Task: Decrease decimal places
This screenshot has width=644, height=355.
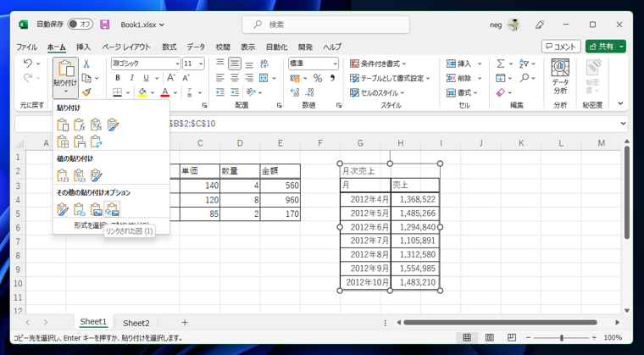Action: pos(310,92)
